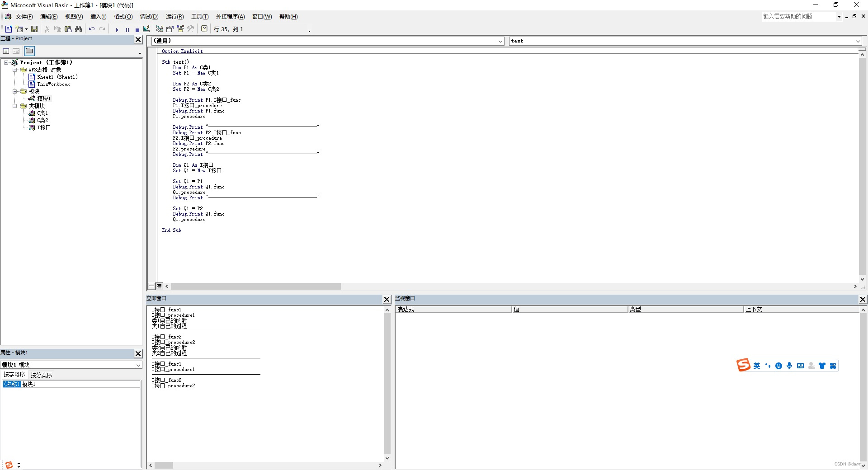The image size is (868, 470).
Task: Select class module C类1
Action: point(42,113)
